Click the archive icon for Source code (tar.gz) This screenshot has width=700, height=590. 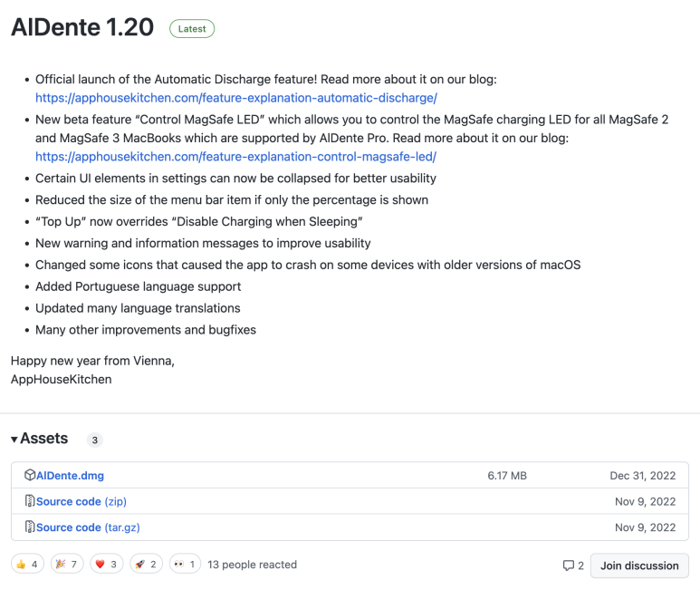(30, 527)
